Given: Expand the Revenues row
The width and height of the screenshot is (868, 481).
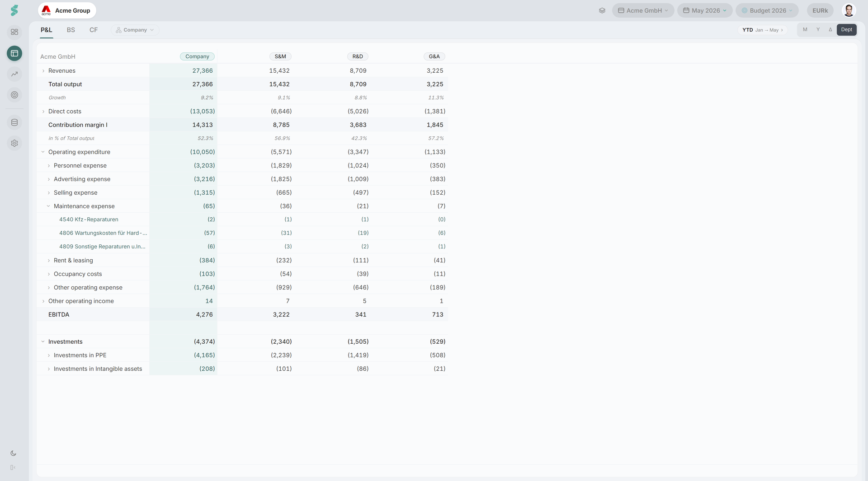Looking at the screenshot, I should click(43, 71).
